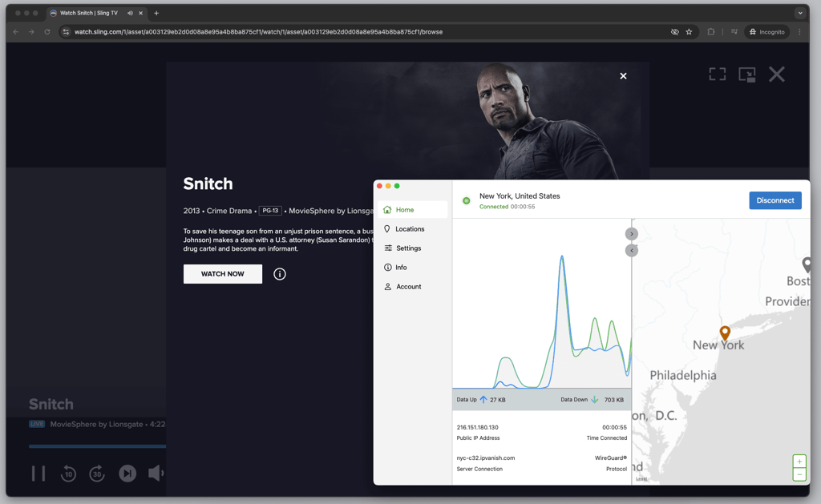Collapse panel with left chevron button

(x=632, y=251)
